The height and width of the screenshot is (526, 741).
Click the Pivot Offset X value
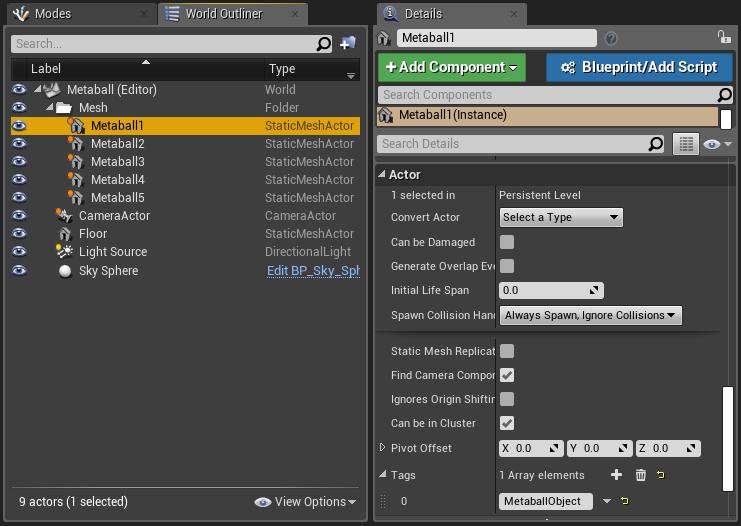click(531, 448)
